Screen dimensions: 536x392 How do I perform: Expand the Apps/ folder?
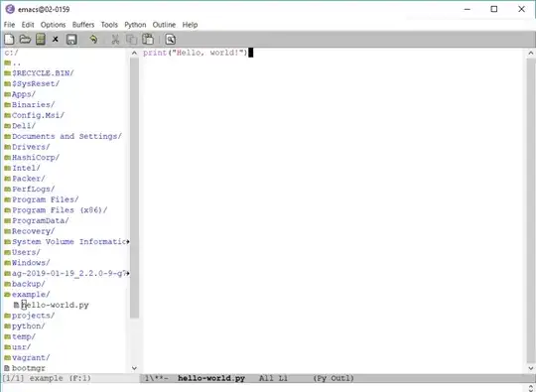pyautogui.click(x=20, y=94)
